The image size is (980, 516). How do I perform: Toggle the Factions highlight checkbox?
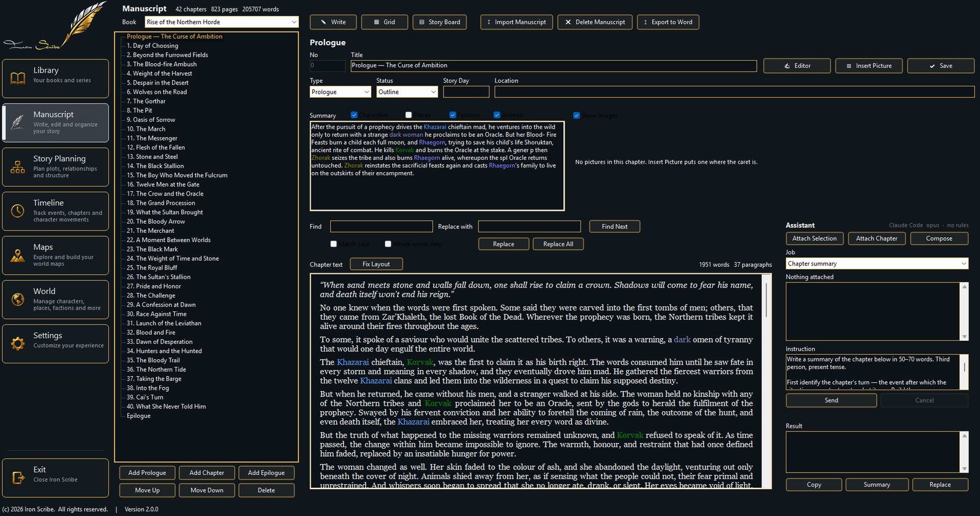(453, 115)
